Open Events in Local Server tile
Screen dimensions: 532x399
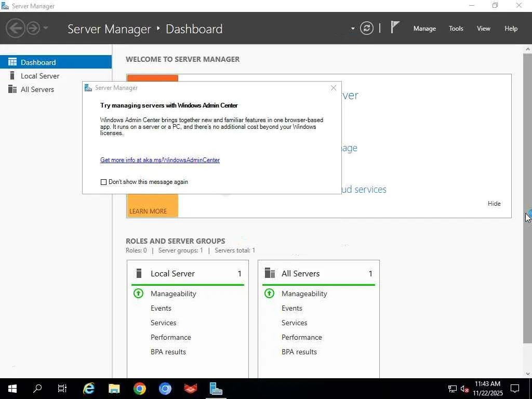(x=161, y=308)
